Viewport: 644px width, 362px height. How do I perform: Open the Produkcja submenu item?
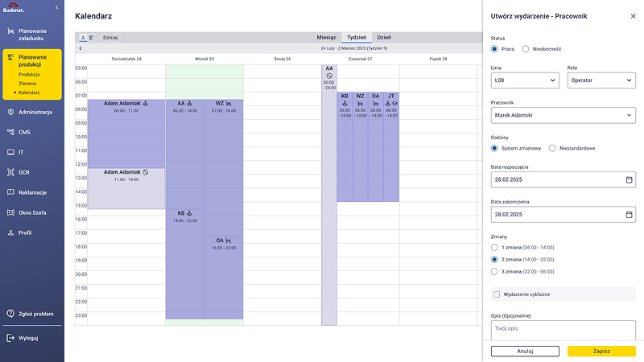(29, 75)
